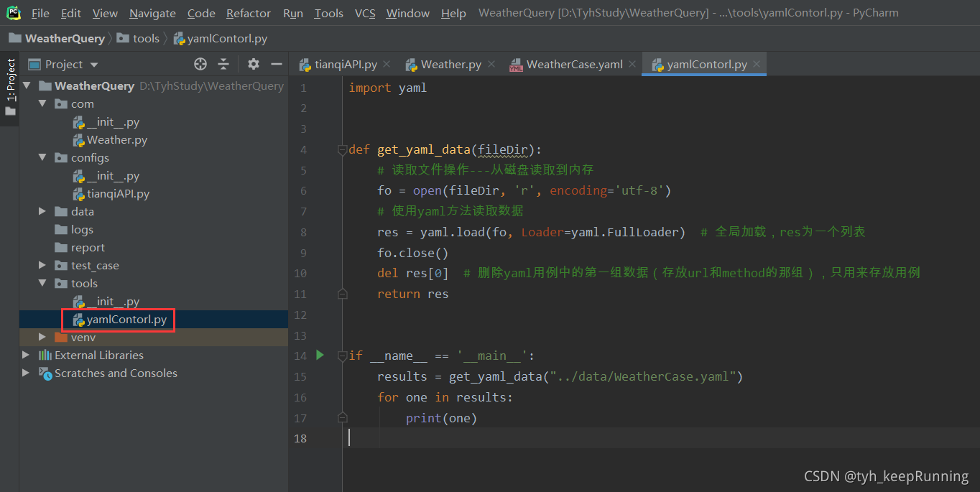Collapse the com folder
The image size is (980, 492).
[42, 103]
